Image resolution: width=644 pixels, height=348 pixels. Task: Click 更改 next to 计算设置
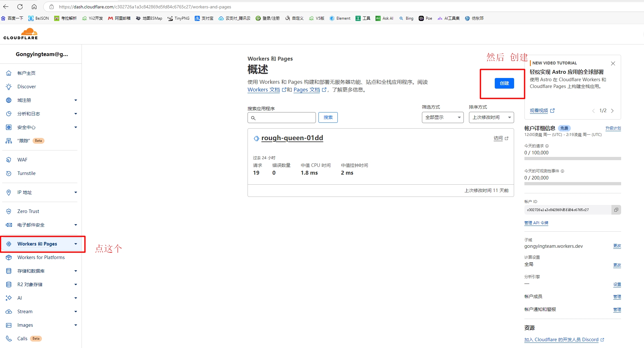617,265
